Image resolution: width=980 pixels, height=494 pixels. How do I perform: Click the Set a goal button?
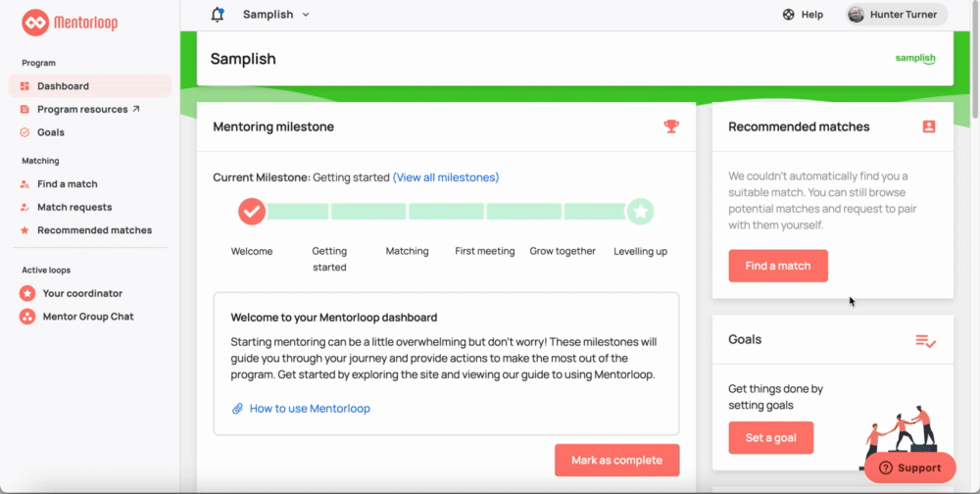coord(770,438)
